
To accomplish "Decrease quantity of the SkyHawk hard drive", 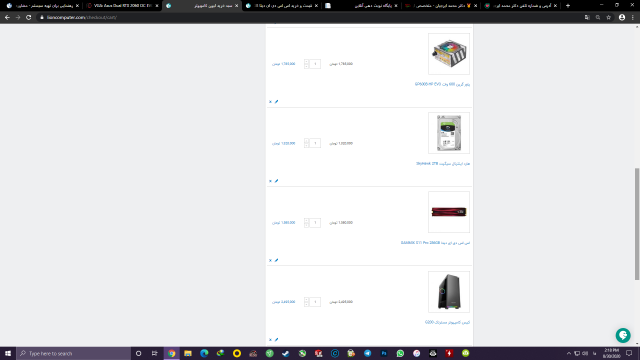I will [307, 146].
